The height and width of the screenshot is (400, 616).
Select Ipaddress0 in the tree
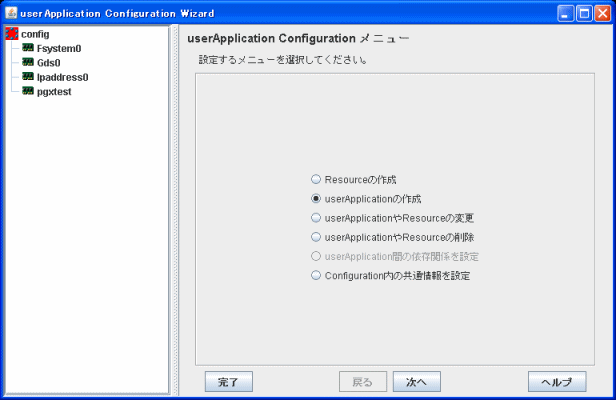(x=62, y=77)
